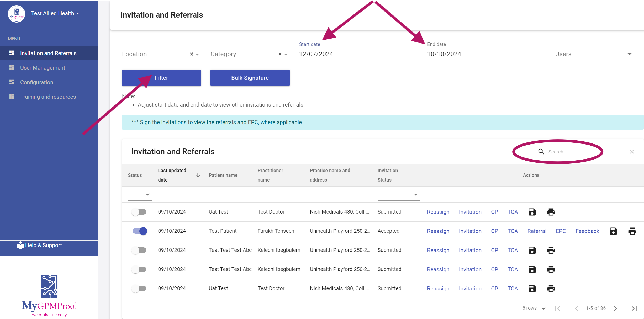Click the Patient name column header

(x=223, y=175)
